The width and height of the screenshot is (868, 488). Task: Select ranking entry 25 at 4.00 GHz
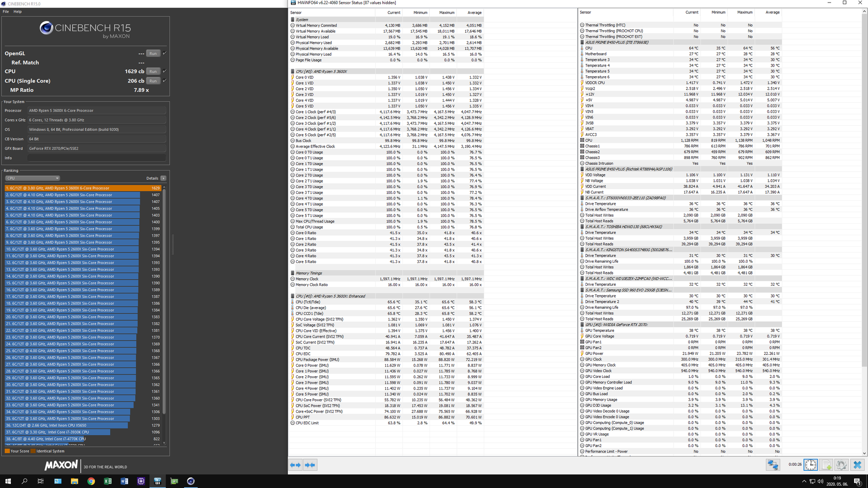point(83,351)
